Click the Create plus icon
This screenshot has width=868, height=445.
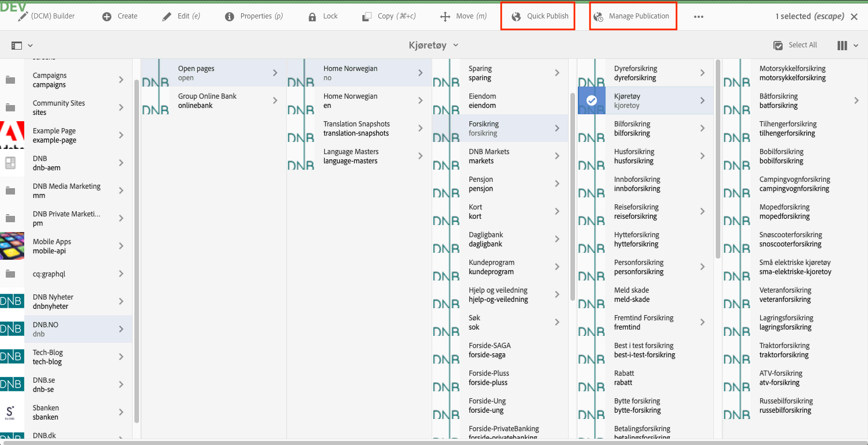tap(107, 16)
